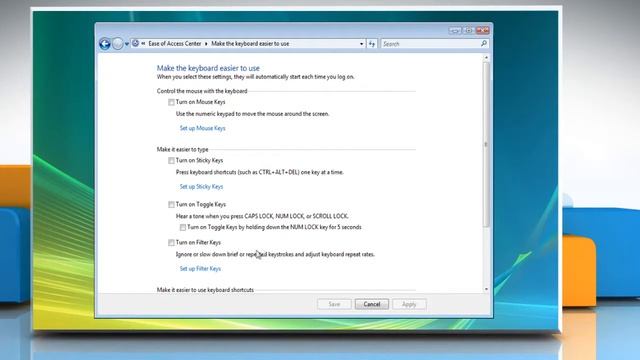The image size is (640, 360).
Task: Click the search magnifier icon
Action: point(484,43)
